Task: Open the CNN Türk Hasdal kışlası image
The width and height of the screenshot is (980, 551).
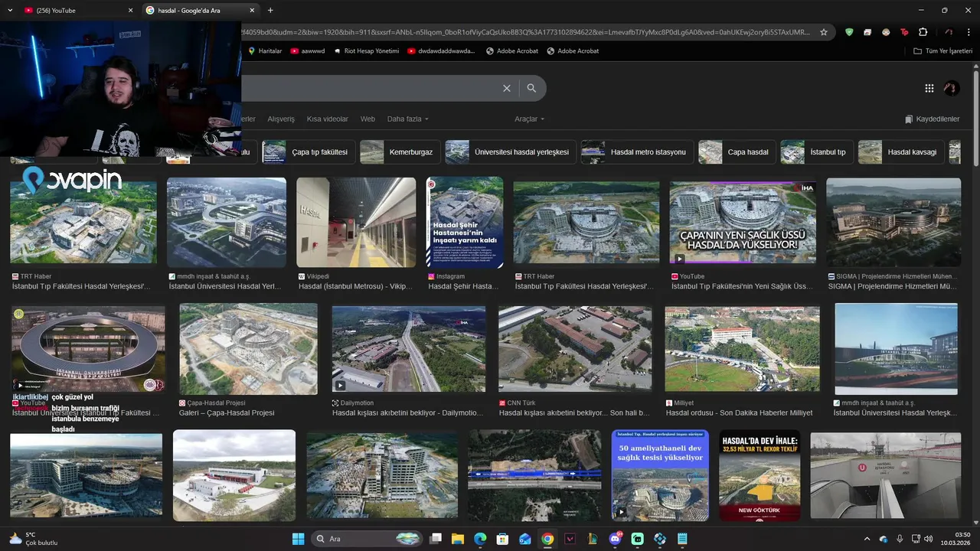Action: (x=575, y=349)
